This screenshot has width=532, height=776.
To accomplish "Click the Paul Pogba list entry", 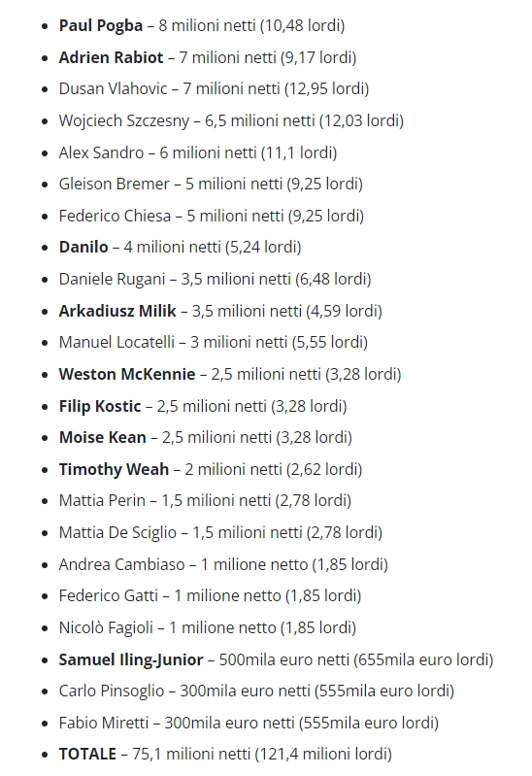I will click(x=201, y=25).
